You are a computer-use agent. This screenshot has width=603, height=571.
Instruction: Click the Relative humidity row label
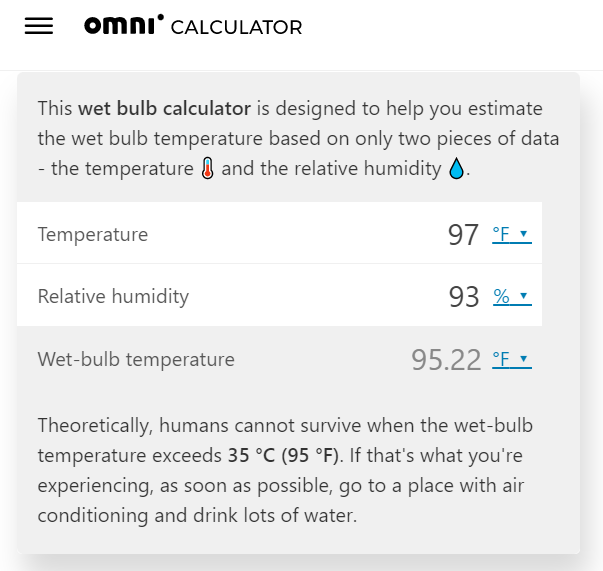tap(113, 297)
